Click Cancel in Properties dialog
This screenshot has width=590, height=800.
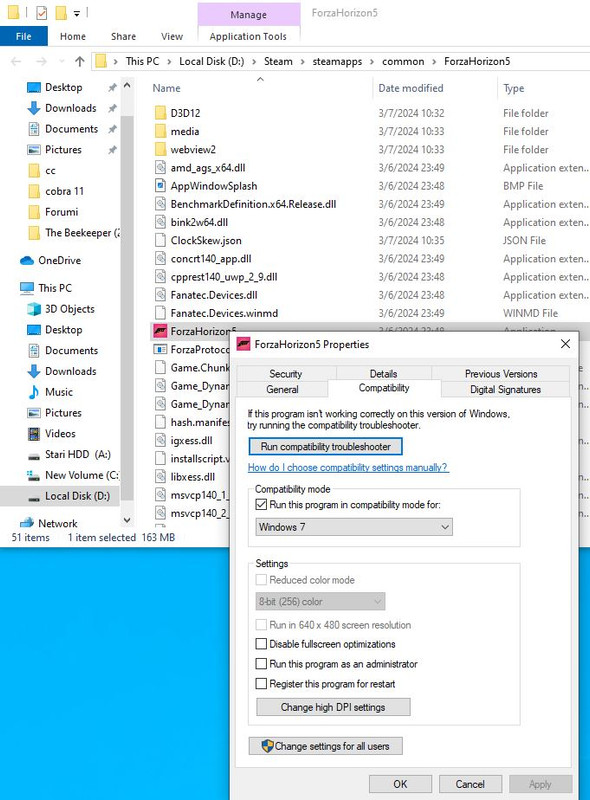tap(470, 784)
